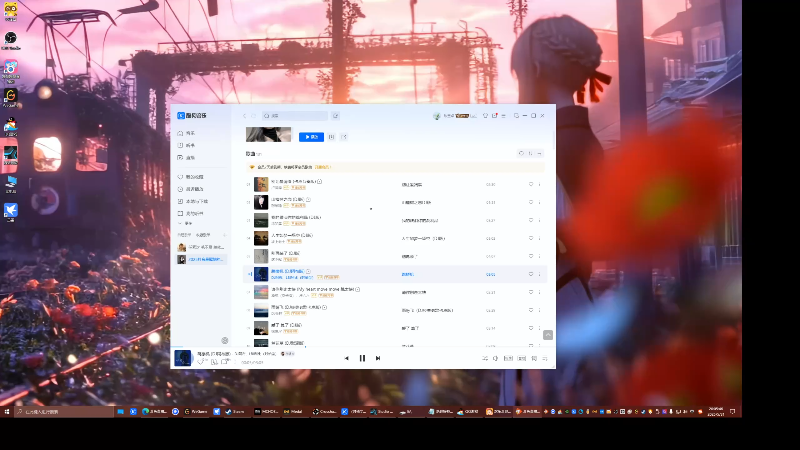Open the now-playing album cover in the player bar
Screen dimensions: 800x450
tap(183, 358)
